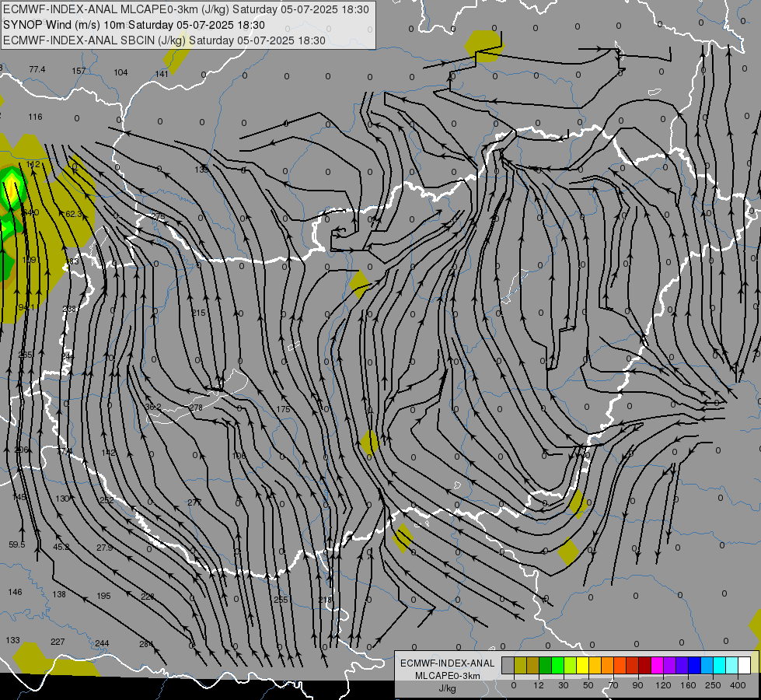Click the map value '252'
The image size is (761, 700).
(106, 500)
